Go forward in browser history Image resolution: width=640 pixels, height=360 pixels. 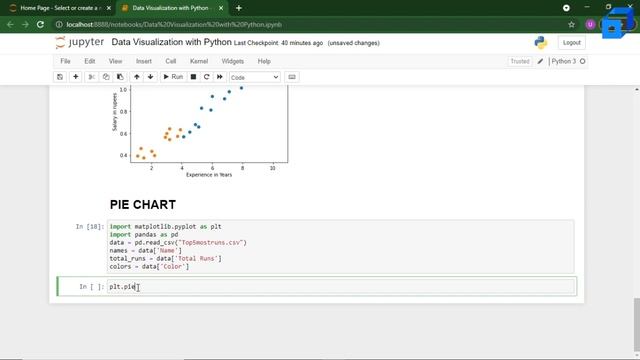pos(25,24)
